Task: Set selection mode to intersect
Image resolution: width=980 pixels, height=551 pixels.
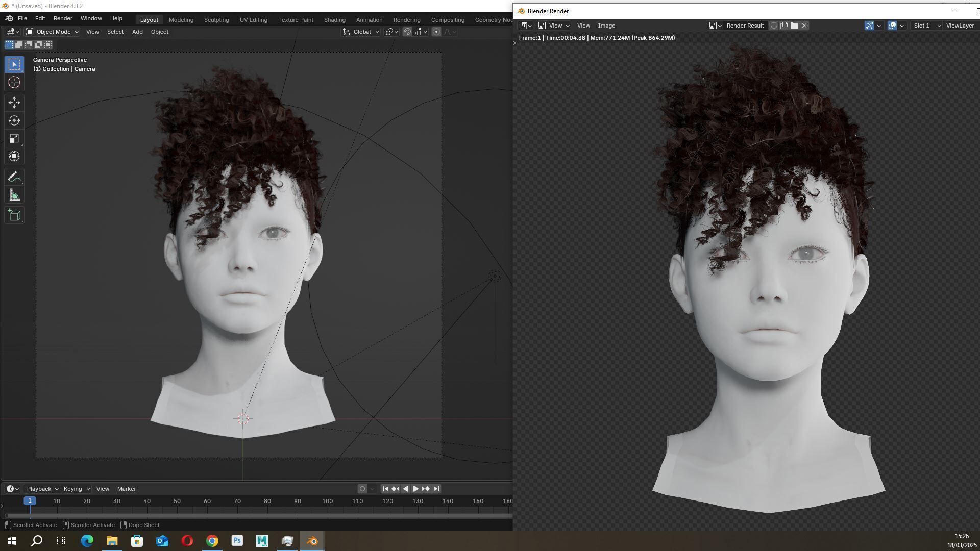Action: tap(48, 45)
